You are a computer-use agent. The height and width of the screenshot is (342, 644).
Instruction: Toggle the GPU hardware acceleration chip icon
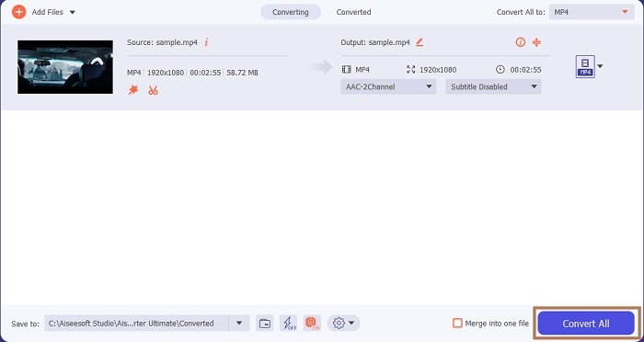(312, 323)
